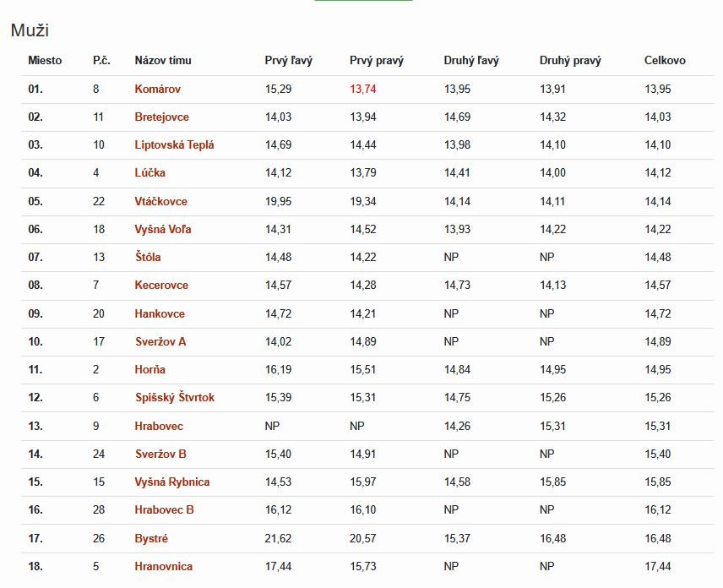This screenshot has width=723, height=588.
Task: Open the Sveržov B team link
Action: [x=160, y=454]
